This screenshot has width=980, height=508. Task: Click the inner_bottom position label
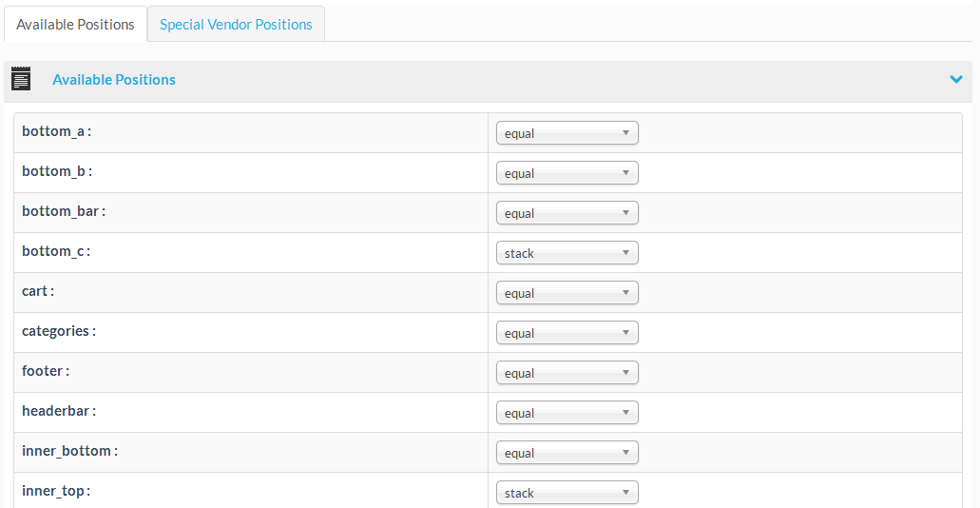[69, 451]
